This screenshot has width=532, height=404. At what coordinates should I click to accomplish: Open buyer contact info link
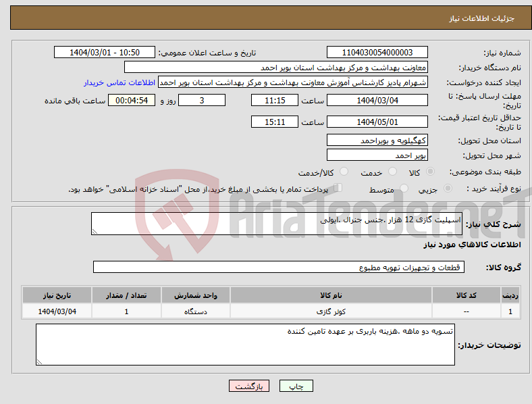tap(119, 82)
